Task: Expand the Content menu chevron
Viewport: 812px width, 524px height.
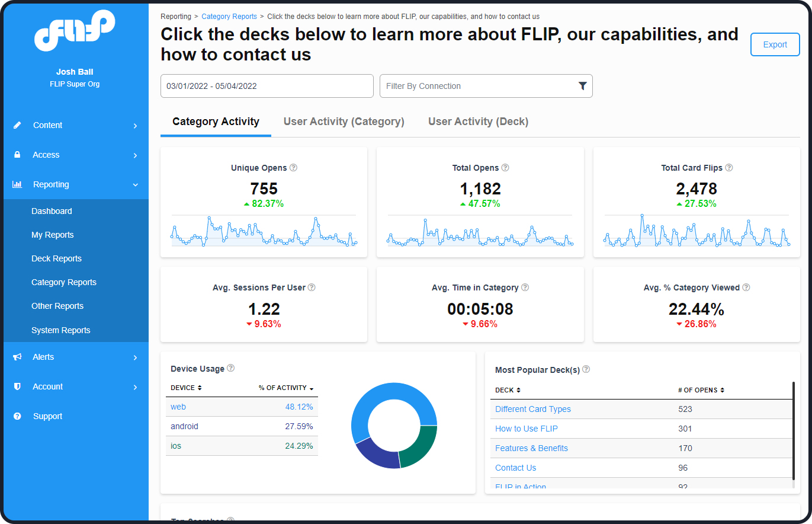Action: 135,126
